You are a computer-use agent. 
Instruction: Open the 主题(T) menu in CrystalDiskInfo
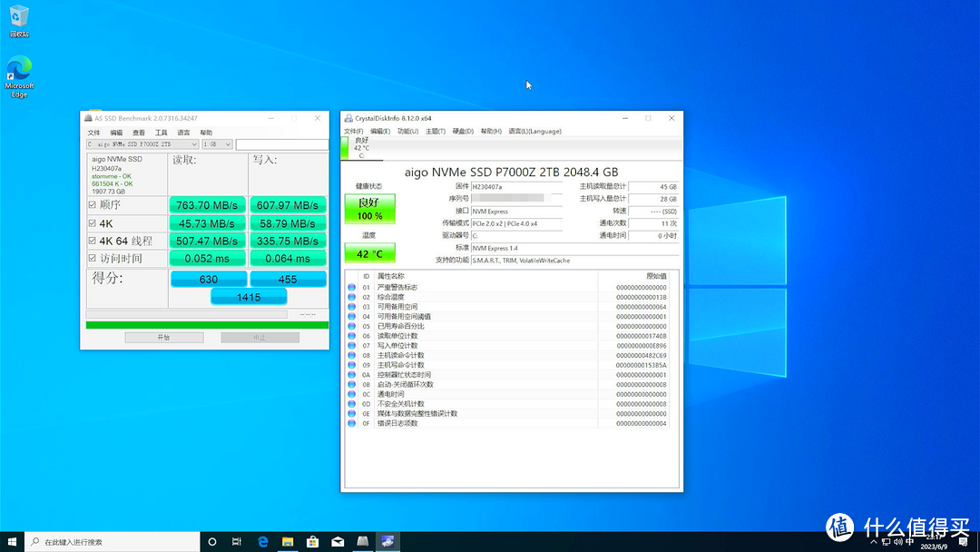click(x=435, y=131)
